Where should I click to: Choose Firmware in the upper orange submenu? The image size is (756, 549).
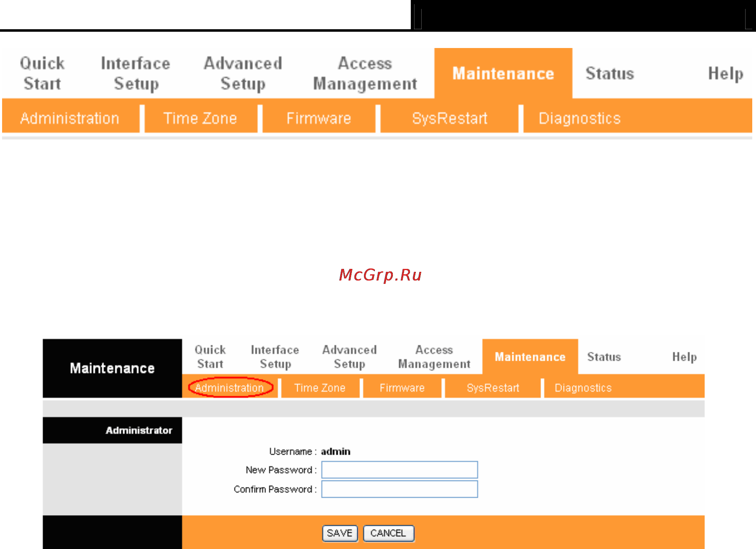pyautogui.click(x=319, y=119)
